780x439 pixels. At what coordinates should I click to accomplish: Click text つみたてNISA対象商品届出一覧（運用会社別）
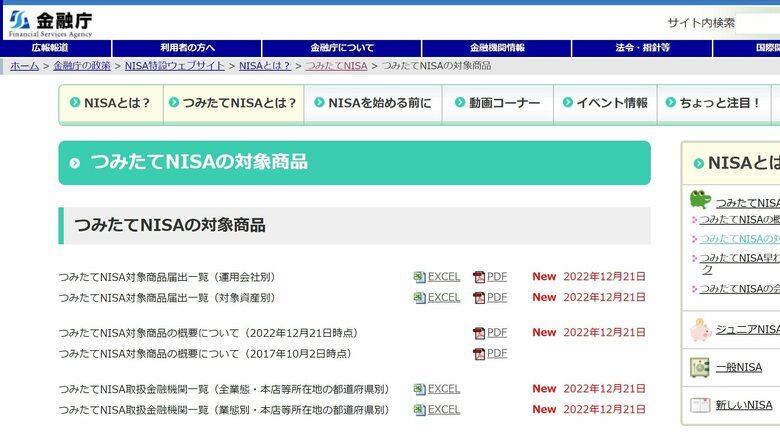[167, 277]
